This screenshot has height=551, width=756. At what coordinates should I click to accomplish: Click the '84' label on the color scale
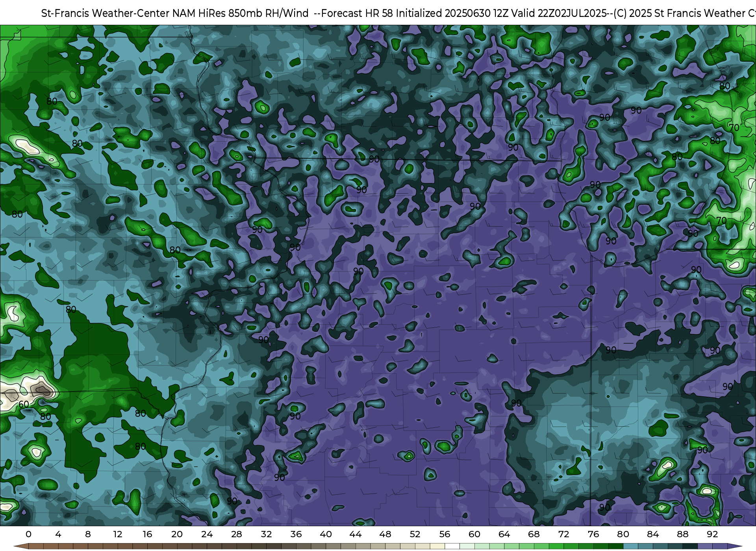click(x=653, y=534)
